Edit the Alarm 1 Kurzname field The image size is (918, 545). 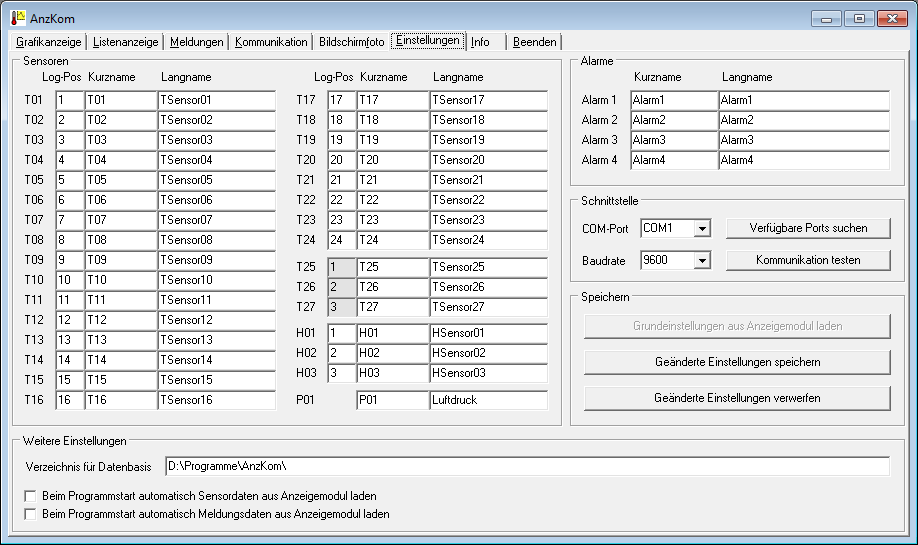[673, 100]
